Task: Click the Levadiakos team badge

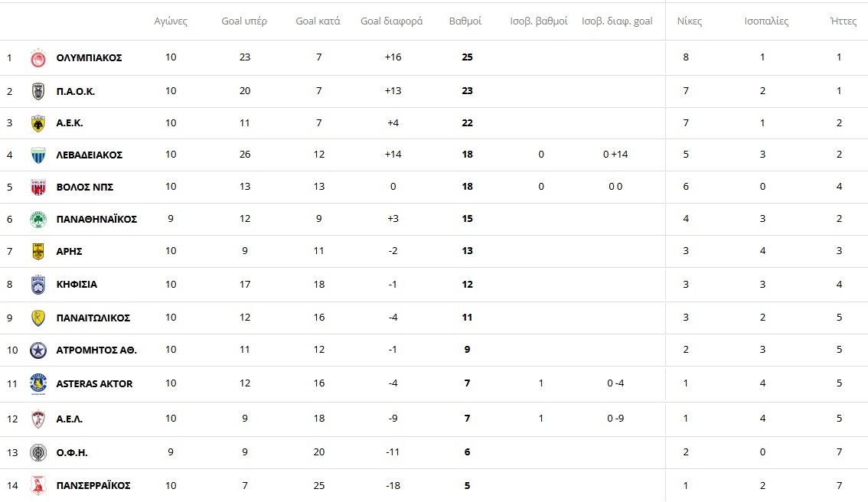Action: [38, 155]
